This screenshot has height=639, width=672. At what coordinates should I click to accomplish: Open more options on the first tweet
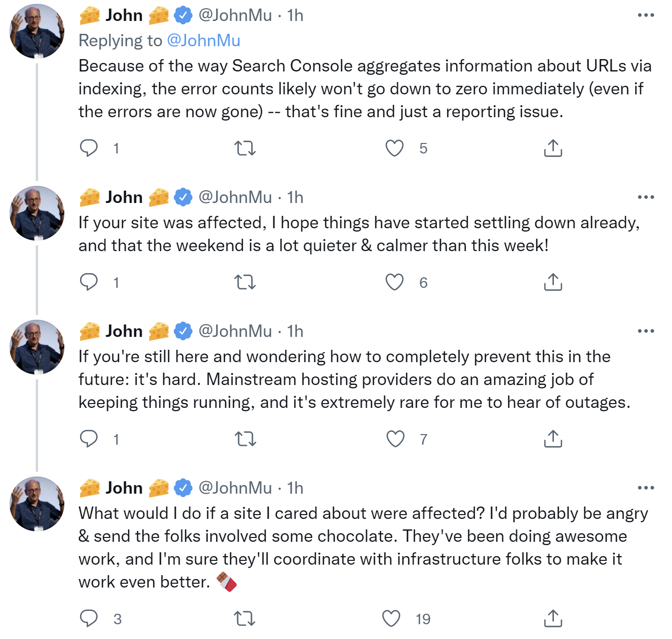[x=645, y=15]
